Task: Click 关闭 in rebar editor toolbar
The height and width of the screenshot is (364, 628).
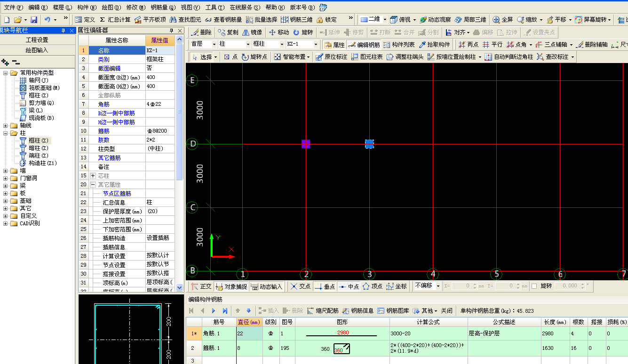Action: [x=447, y=310]
